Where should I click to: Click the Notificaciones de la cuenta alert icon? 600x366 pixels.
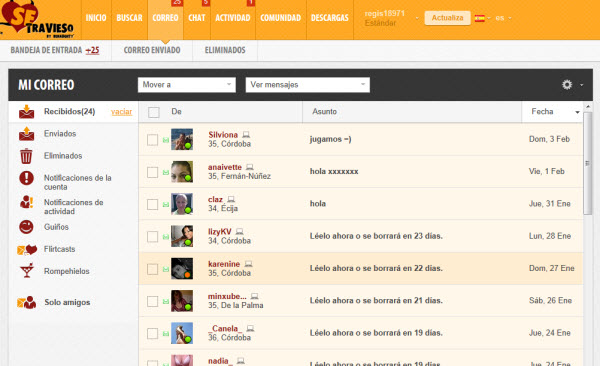click(26, 178)
